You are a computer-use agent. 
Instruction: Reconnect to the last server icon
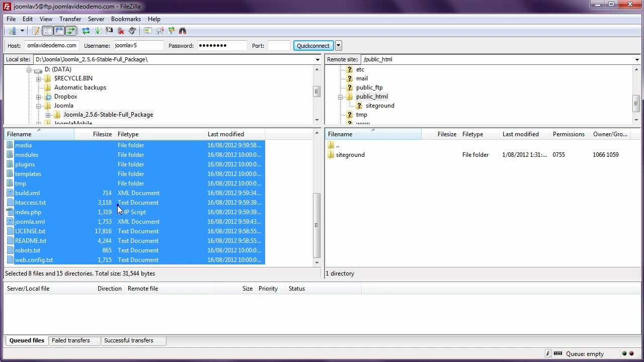coord(132,31)
